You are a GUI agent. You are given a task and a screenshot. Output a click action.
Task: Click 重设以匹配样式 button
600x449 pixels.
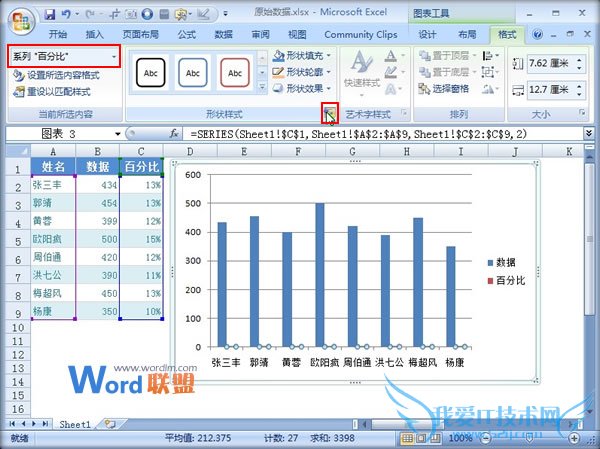tap(52, 92)
